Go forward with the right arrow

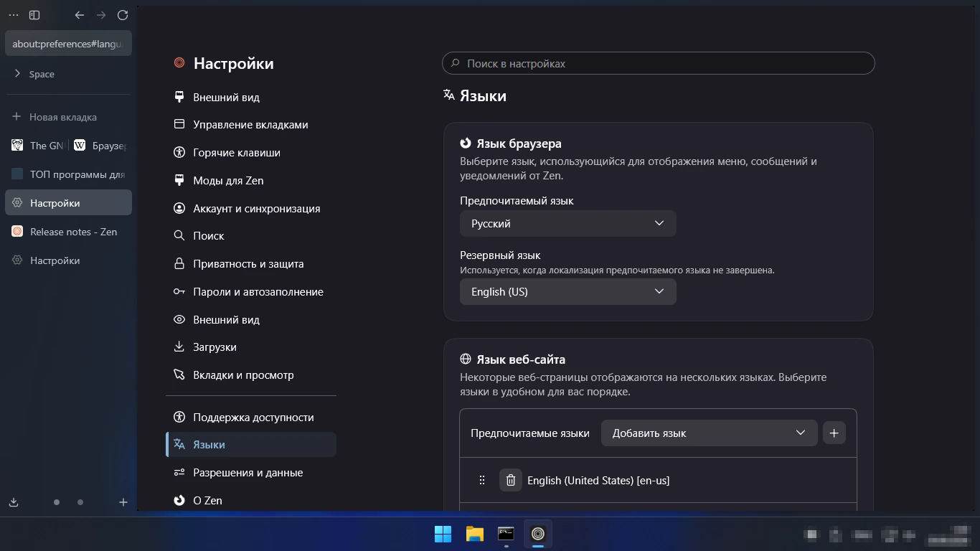101,15
